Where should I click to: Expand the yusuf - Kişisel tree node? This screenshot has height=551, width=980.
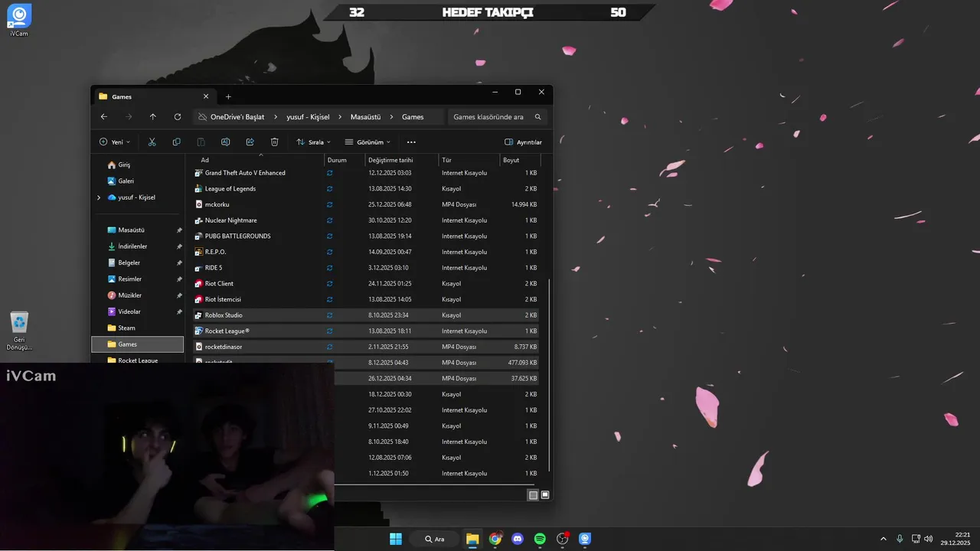coord(99,197)
